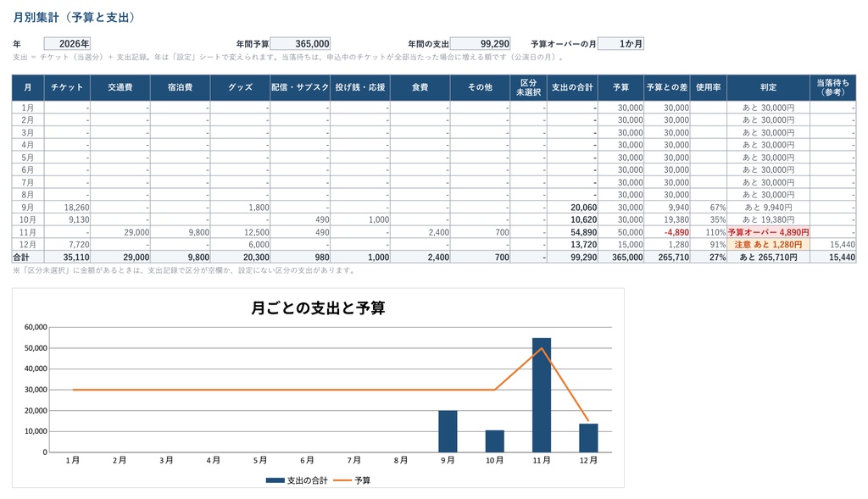Select the 11月 budget cell 50,000

coord(620,232)
